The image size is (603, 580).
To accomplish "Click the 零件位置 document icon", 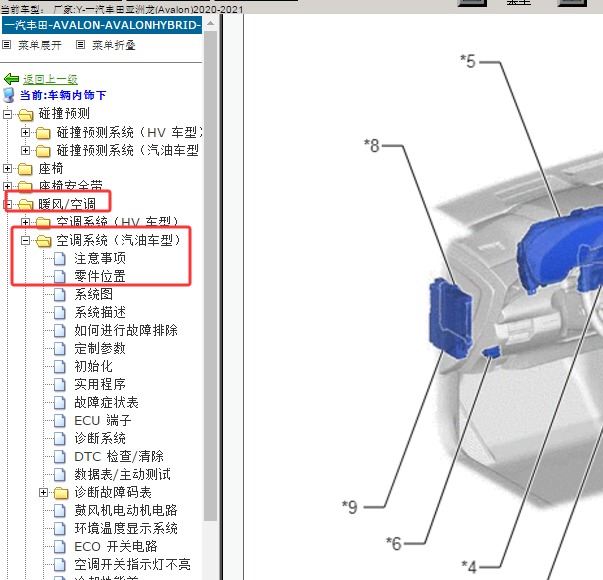I will pyautogui.click(x=60, y=277).
